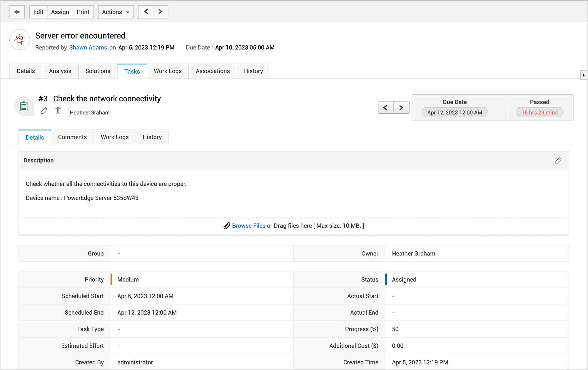Delete task #3 with trash icon

(x=58, y=111)
